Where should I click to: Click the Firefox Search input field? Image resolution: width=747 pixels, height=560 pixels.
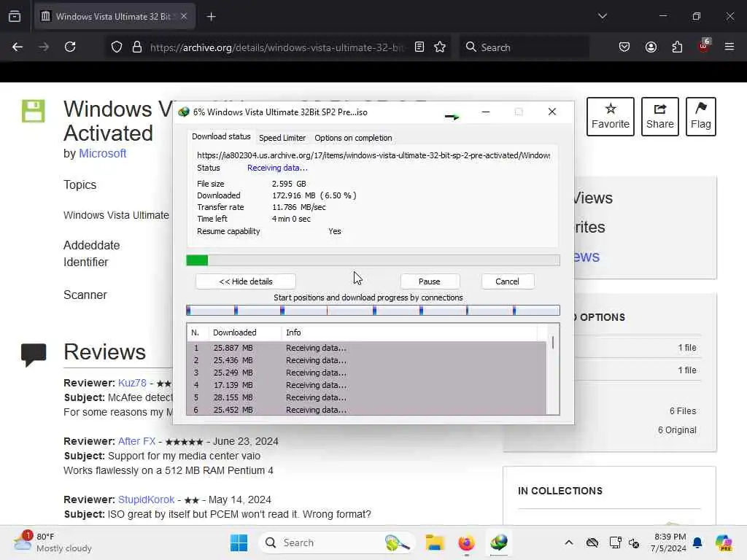coord(524,47)
